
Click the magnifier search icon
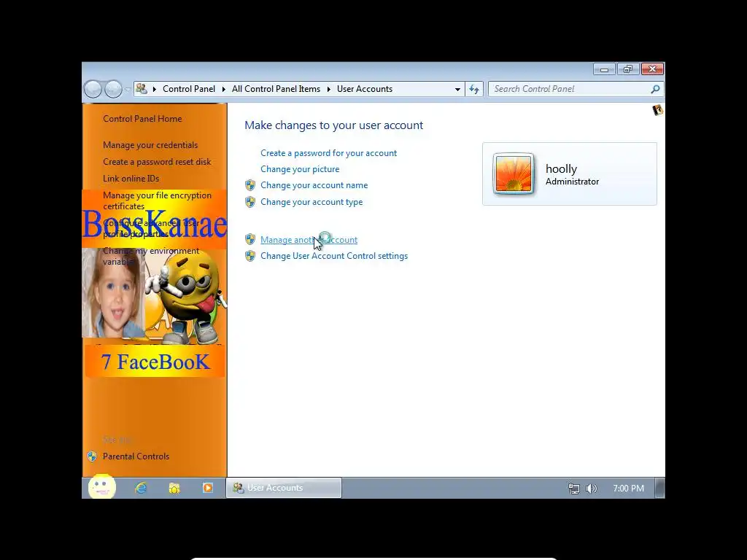click(x=656, y=89)
